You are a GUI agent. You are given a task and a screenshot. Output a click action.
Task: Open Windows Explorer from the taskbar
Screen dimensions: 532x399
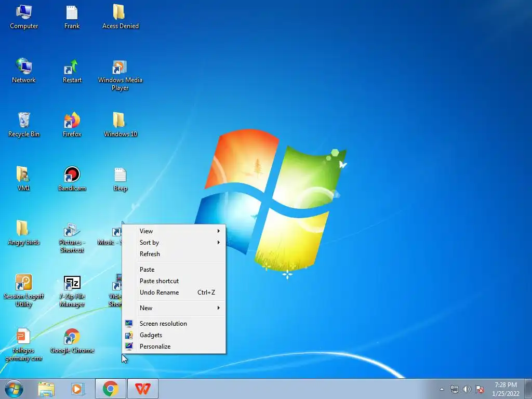pyautogui.click(x=46, y=389)
